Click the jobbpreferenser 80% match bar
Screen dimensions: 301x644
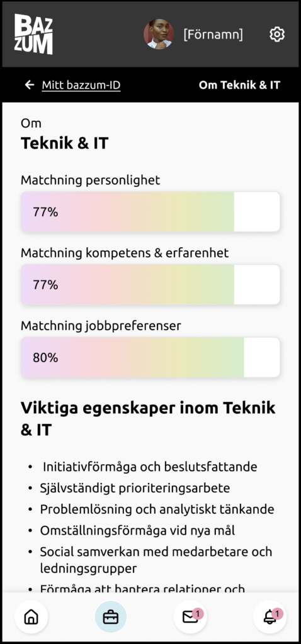pos(150,357)
